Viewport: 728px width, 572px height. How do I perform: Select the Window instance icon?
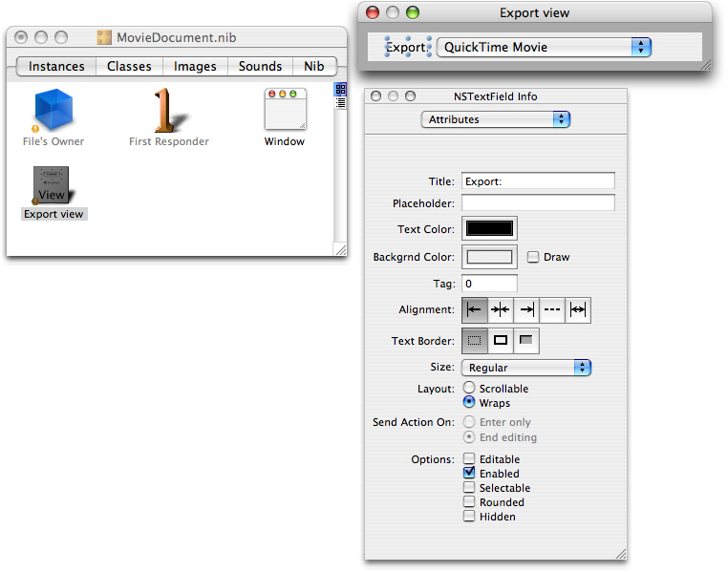coord(285,109)
